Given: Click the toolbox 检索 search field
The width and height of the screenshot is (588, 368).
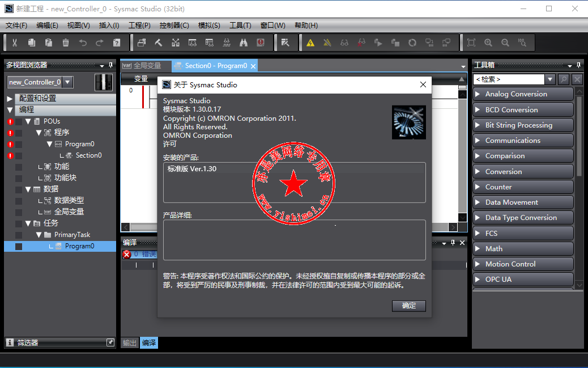Looking at the screenshot, I should pyautogui.click(x=509, y=79).
